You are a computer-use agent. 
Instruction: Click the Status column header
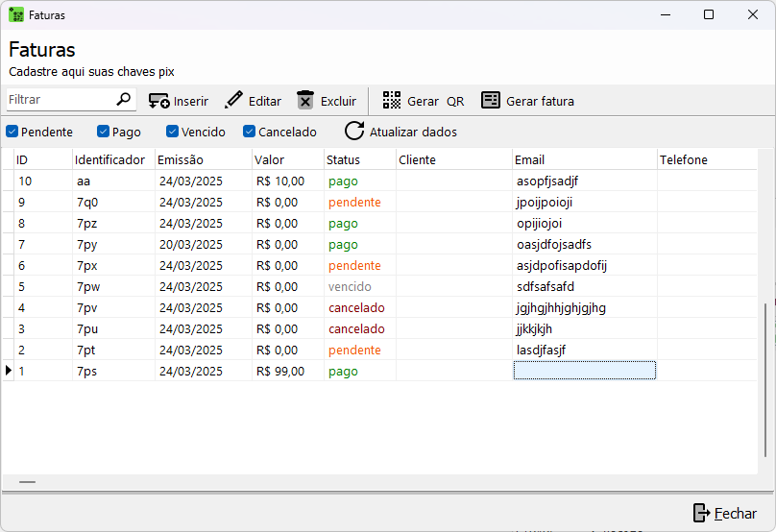pos(357,160)
